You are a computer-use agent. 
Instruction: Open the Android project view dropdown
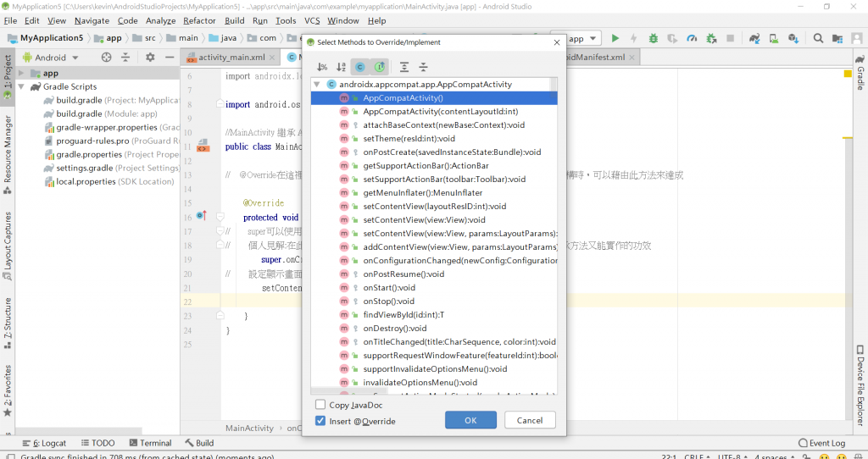[x=51, y=58]
